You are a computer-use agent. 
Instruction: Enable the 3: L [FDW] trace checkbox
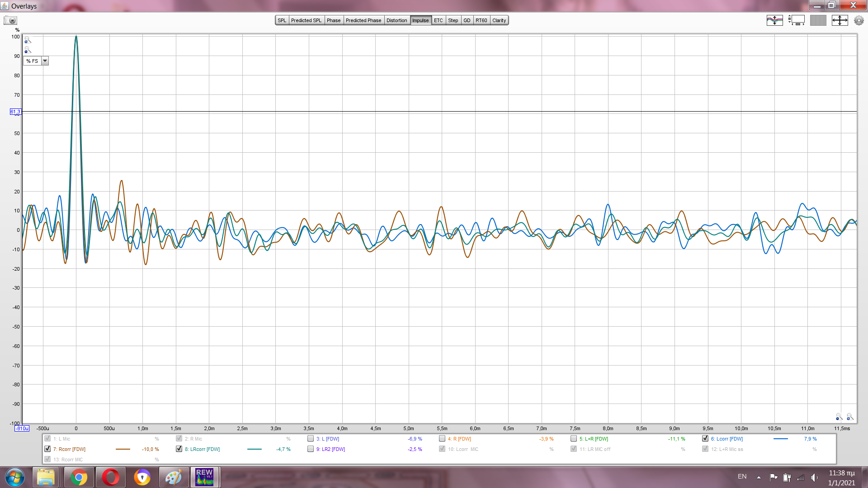point(311,439)
